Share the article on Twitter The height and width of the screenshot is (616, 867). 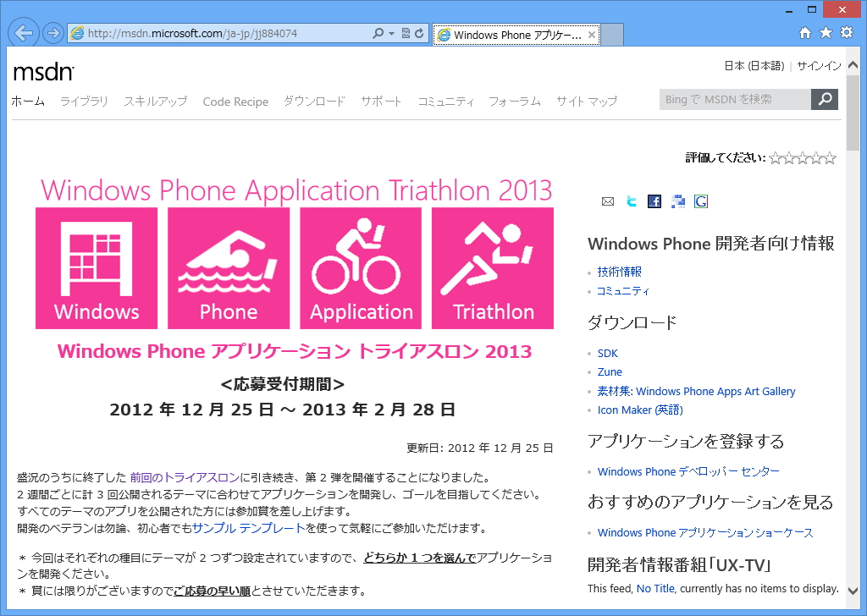631,201
